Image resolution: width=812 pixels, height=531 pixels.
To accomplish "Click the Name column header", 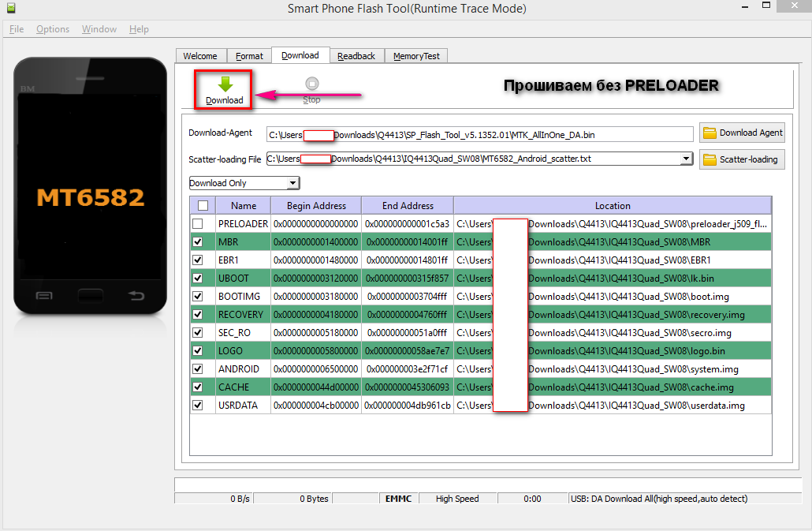I will (244, 206).
